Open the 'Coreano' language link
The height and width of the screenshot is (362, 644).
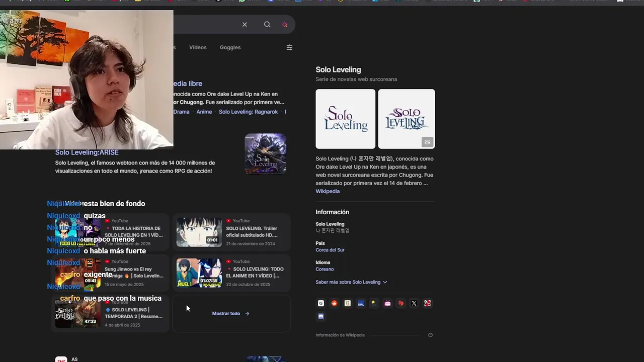325,269
